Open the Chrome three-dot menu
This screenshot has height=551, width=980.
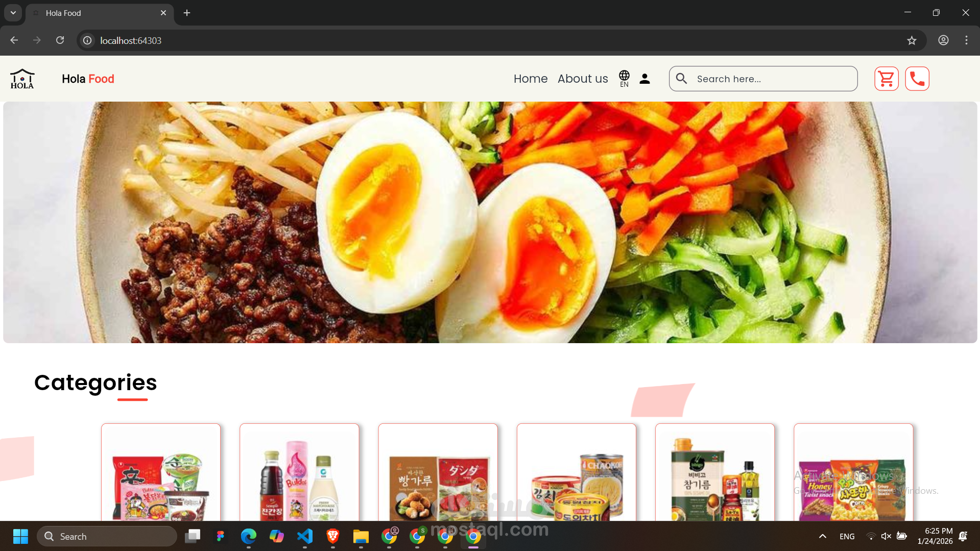pyautogui.click(x=966, y=40)
